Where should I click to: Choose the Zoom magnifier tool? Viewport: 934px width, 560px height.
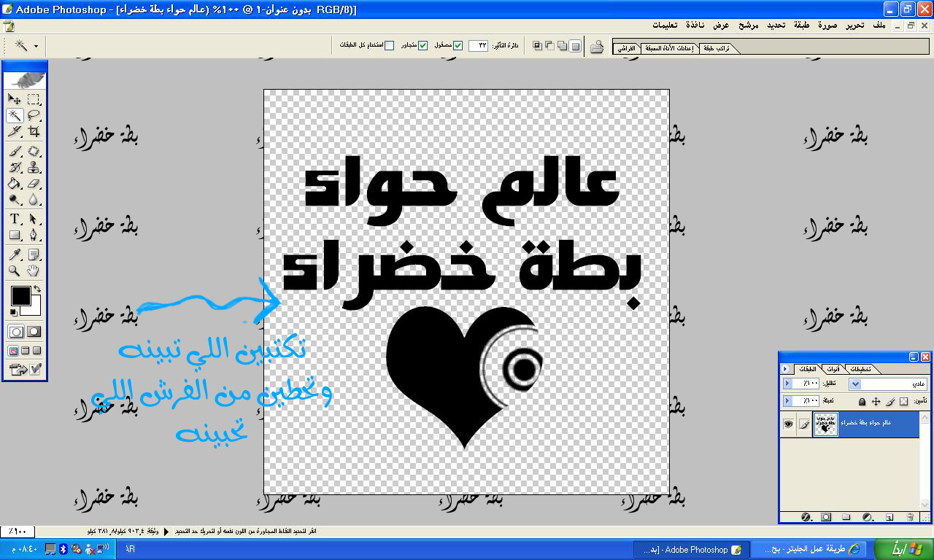15,271
